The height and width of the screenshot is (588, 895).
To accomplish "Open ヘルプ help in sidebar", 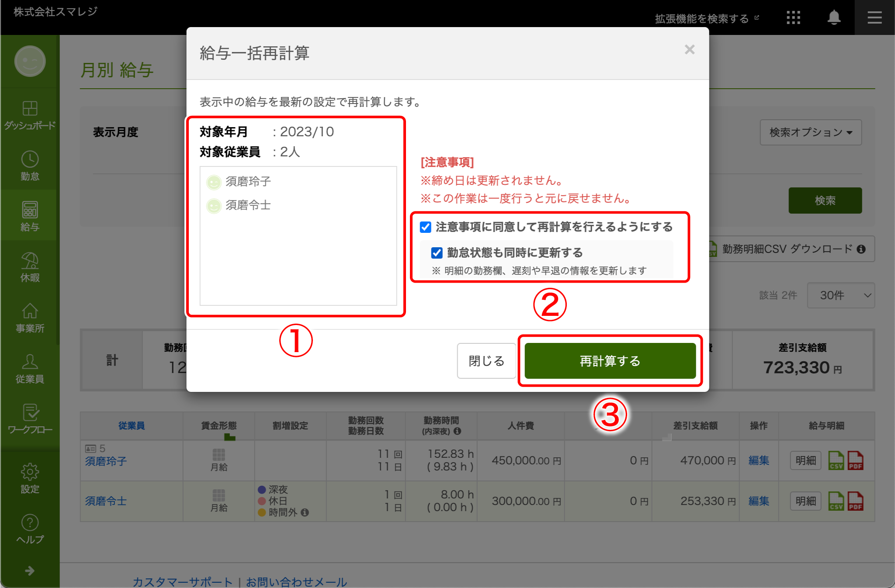I will tap(30, 529).
